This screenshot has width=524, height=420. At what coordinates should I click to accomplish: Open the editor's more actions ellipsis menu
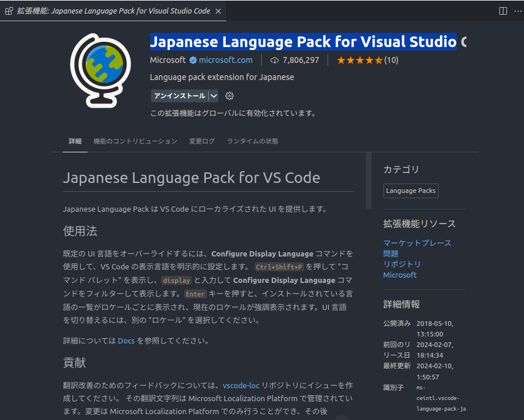(518, 11)
